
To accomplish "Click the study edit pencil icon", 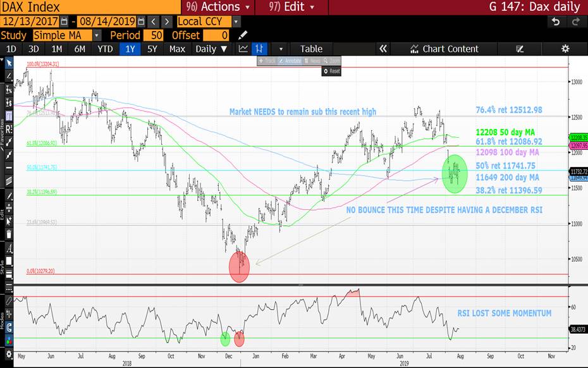I will coord(243,35).
